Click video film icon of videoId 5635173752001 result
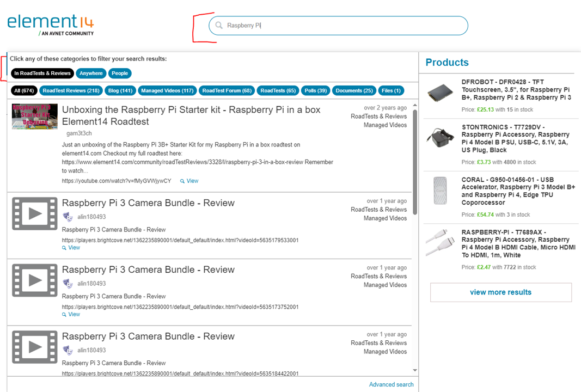Screen dimensions: 581x392 click(35, 280)
